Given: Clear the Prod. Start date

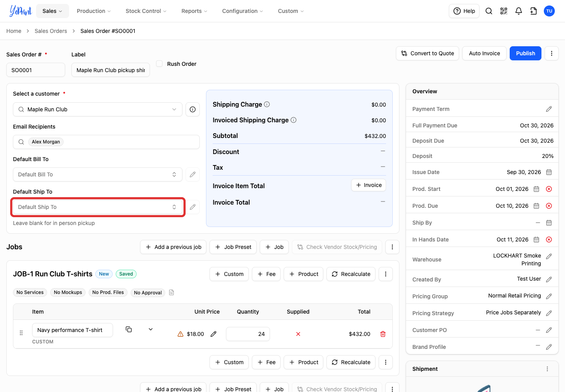Looking at the screenshot, I should coord(549,189).
